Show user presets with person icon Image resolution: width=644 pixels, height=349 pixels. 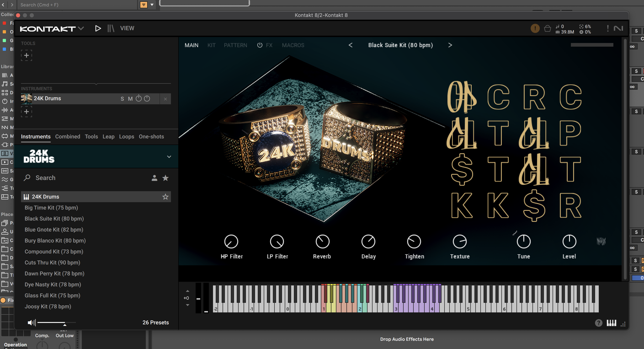154,178
